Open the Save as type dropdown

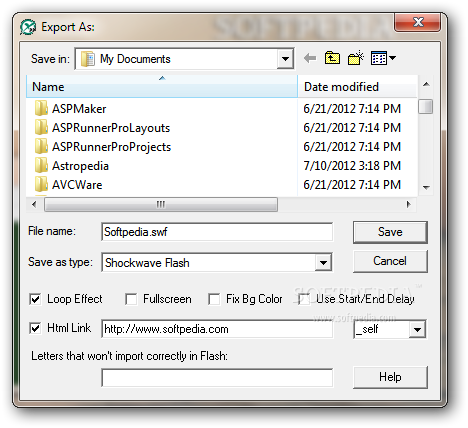click(x=323, y=263)
